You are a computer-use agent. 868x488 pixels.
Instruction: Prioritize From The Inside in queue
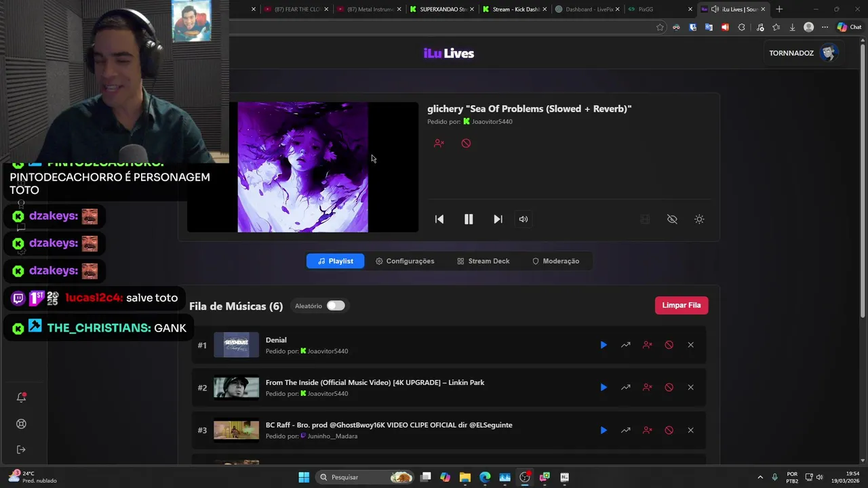626,388
